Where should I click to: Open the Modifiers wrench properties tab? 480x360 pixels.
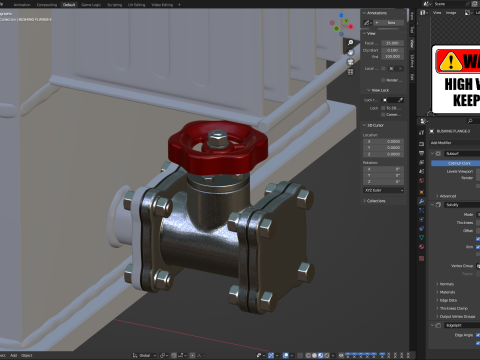(x=422, y=201)
